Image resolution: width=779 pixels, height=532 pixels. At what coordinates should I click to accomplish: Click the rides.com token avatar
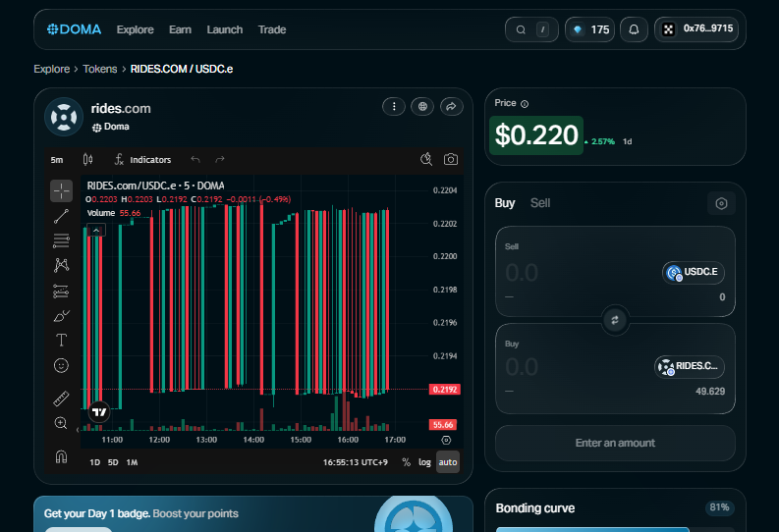pyautogui.click(x=64, y=117)
